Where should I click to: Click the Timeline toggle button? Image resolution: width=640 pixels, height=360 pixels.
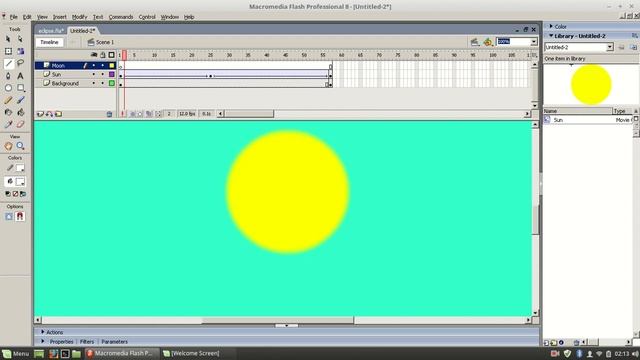click(49, 42)
